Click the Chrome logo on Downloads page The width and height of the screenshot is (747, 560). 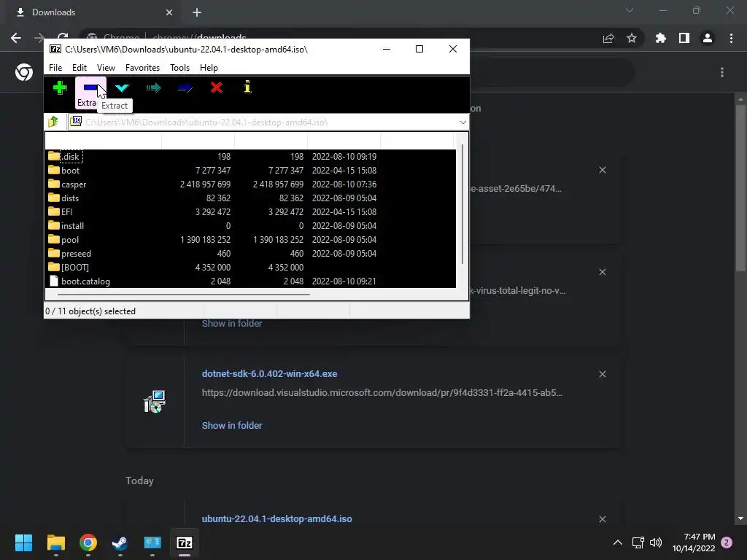[24, 72]
